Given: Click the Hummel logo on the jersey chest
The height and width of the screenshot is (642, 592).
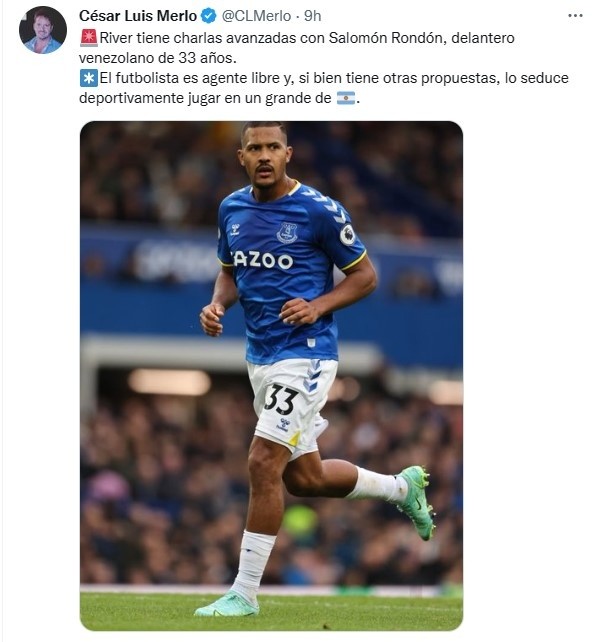Looking at the screenshot, I should click(235, 230).
